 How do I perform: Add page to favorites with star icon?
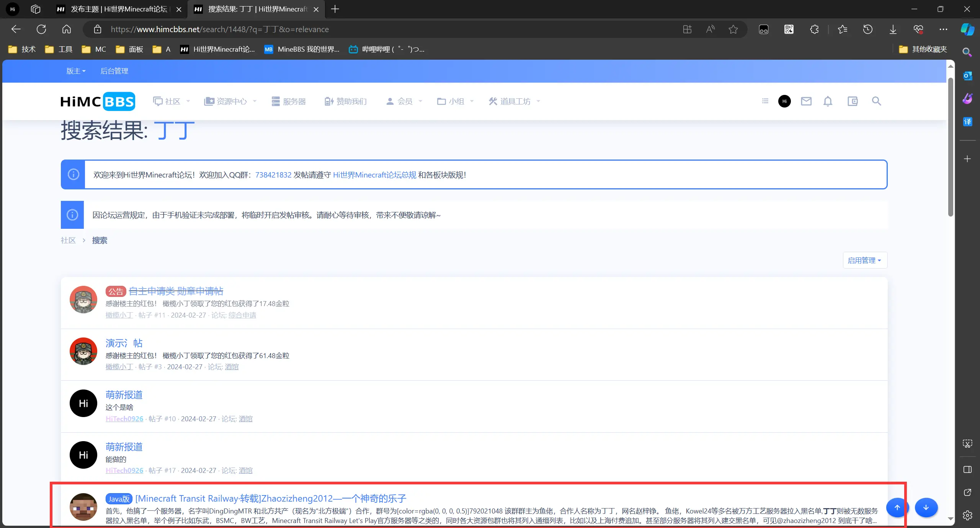pyautogui.click(x=733, y=29)
